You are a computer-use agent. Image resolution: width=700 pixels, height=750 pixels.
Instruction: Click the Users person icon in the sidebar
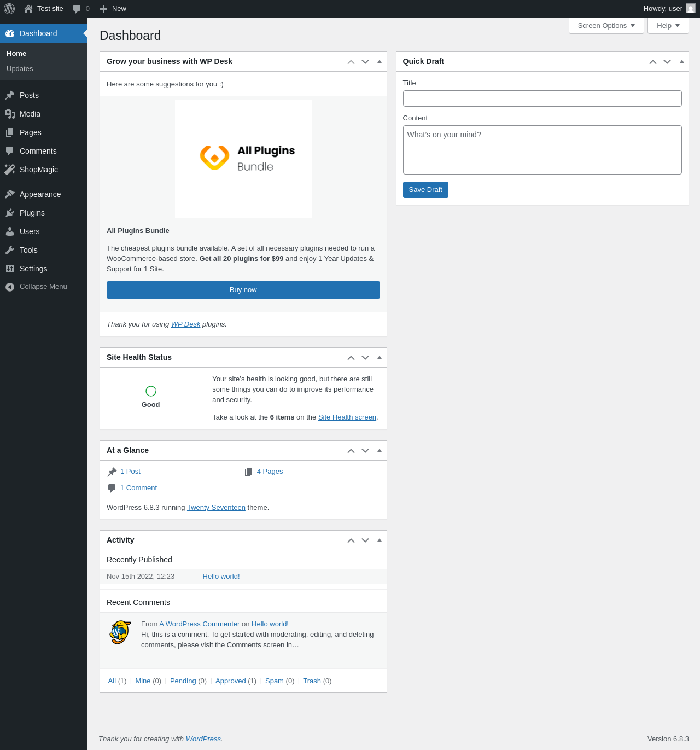pyautogui.click(x=10, y=231)
